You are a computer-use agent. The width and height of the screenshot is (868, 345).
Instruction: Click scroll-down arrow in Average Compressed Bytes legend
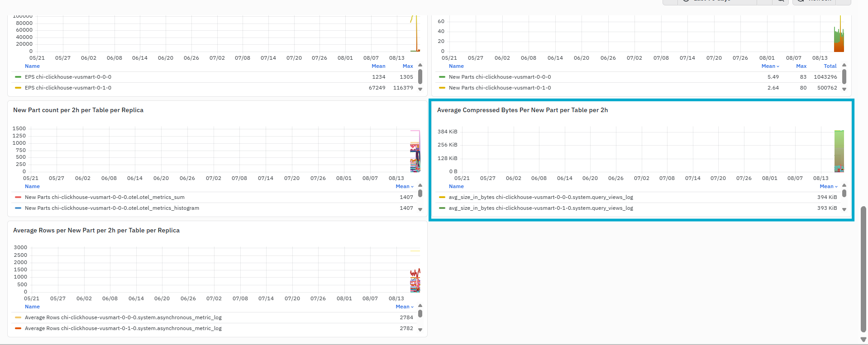click(844, 209)
